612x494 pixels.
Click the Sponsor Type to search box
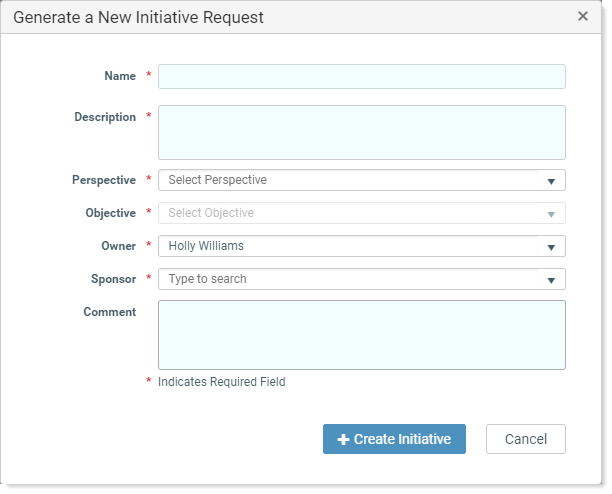[347, 279]
